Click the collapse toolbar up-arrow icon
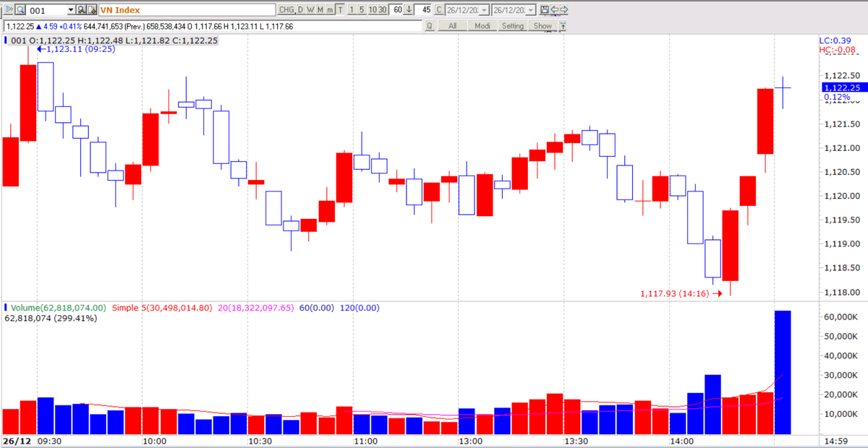This screenshot has width=868, height=448. point(563,26)
